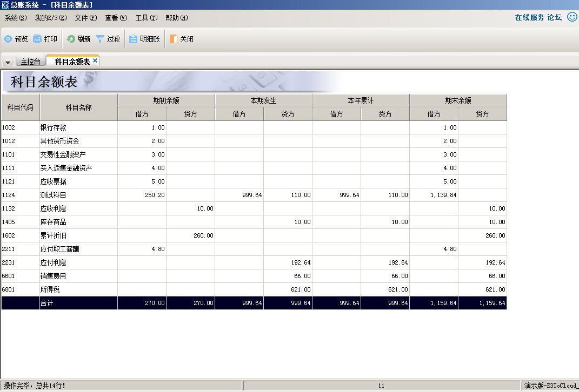The height and width of the screenshot is (392, 579).
Task: Click the 打印 (Print) toolbar icon
Action: (37, 39)
